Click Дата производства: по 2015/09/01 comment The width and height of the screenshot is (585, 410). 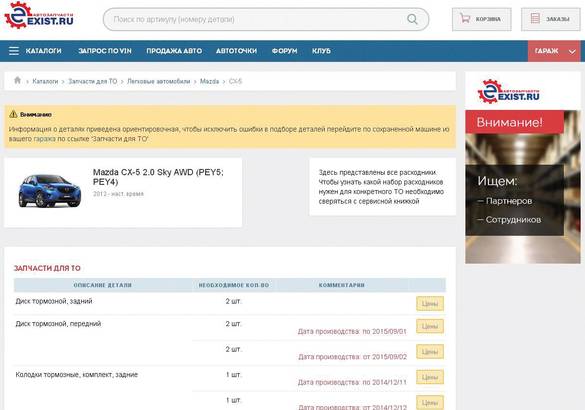[x=352, y=331]
